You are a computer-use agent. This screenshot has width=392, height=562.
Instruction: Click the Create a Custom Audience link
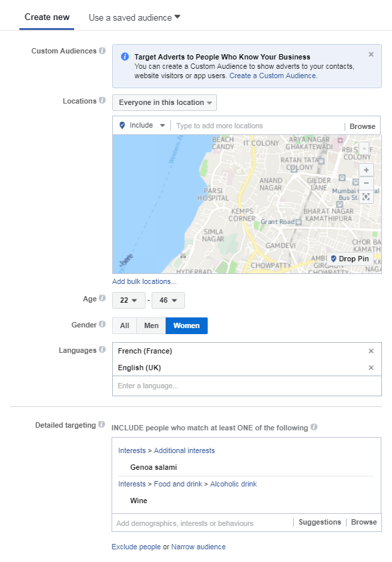tap(272, 76)
